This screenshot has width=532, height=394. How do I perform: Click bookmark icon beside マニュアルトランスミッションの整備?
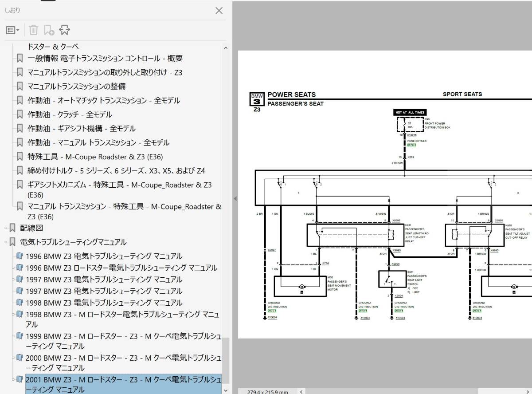(20, 86)
